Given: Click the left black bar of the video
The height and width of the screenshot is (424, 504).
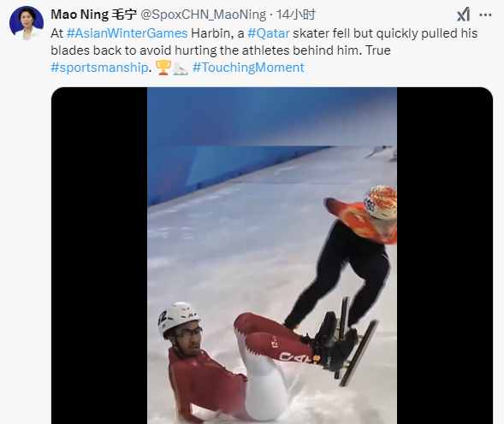Looking at the screenshot, I should (x=99, y=256).
